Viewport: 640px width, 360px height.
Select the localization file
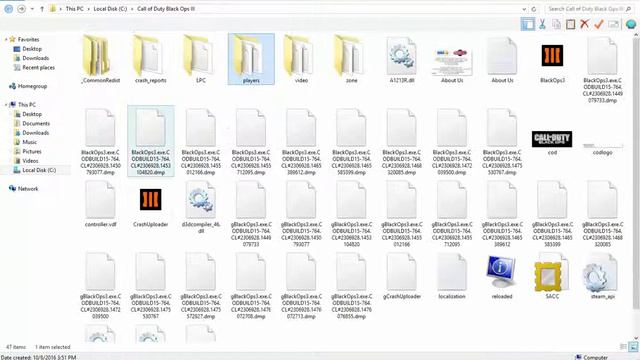(x=452, y=276)
